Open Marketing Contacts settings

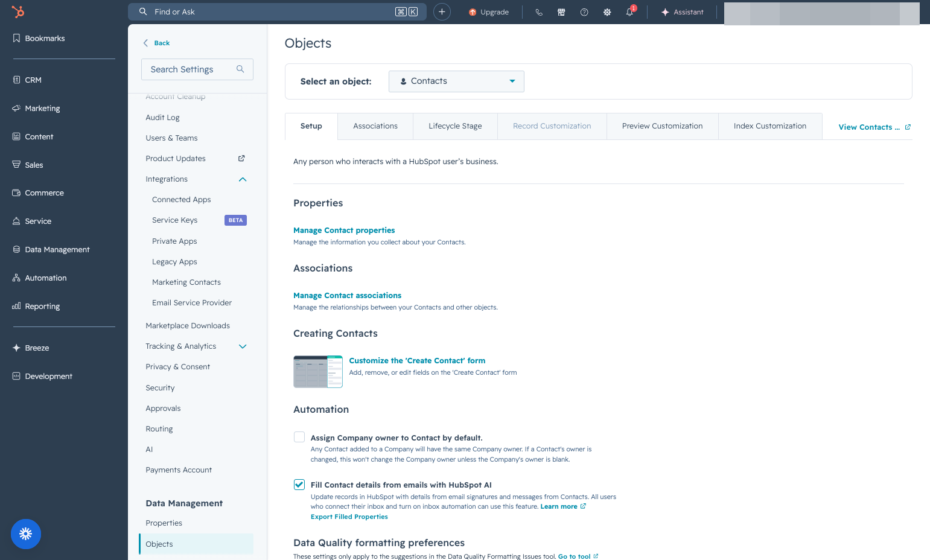click(x=186, y=282)
